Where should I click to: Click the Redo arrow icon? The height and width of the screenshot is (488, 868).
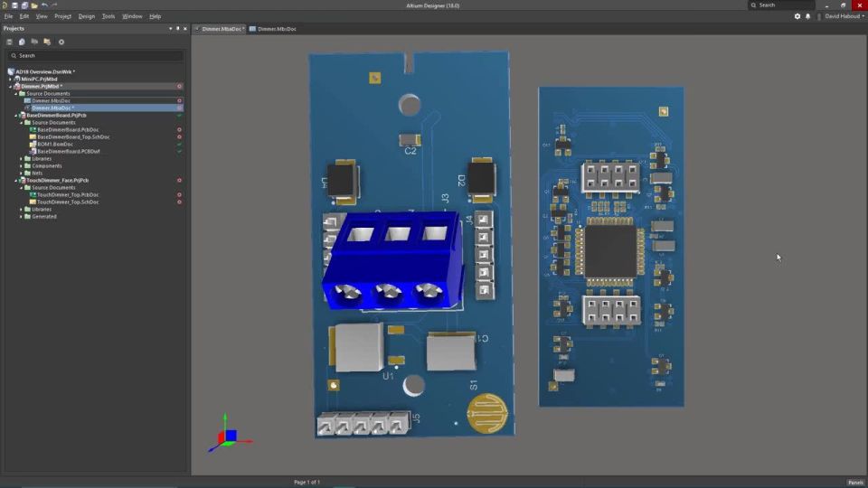coord(54,5)
